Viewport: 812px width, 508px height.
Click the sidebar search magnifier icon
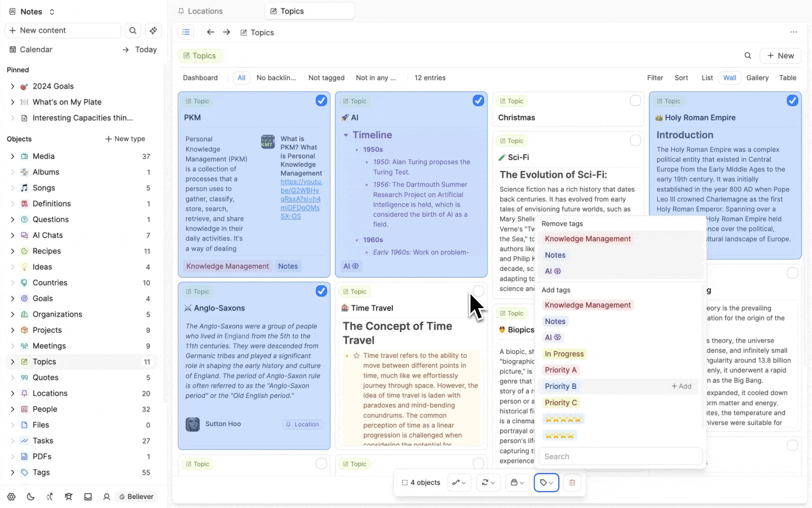(x=133, y=31)
